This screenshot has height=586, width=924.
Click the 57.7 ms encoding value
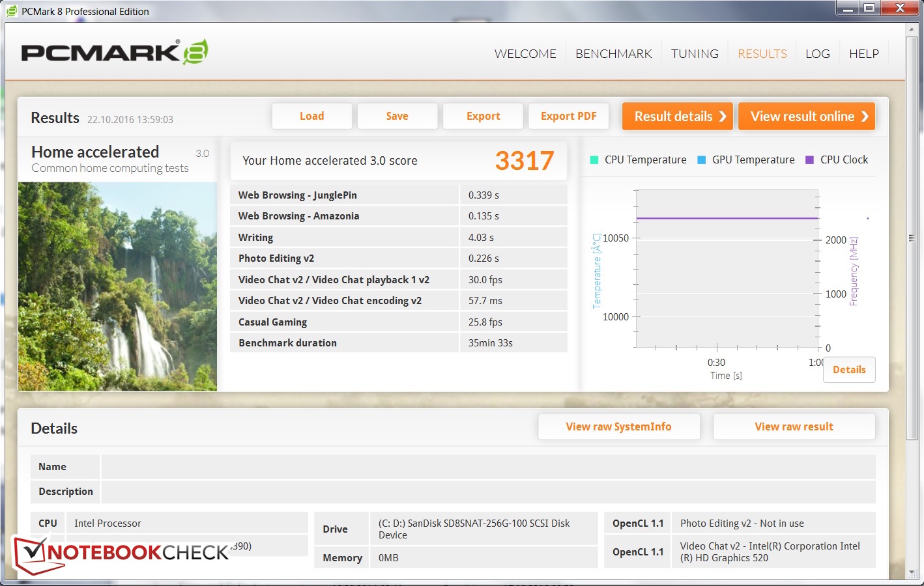[x=485, y=301]
